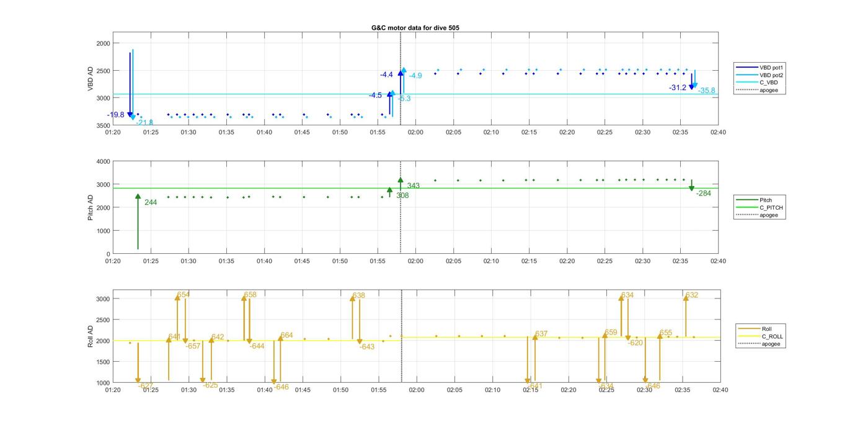Click the '-35.8' VBD rate label
868x430 pixels.
tap(707, 91)
